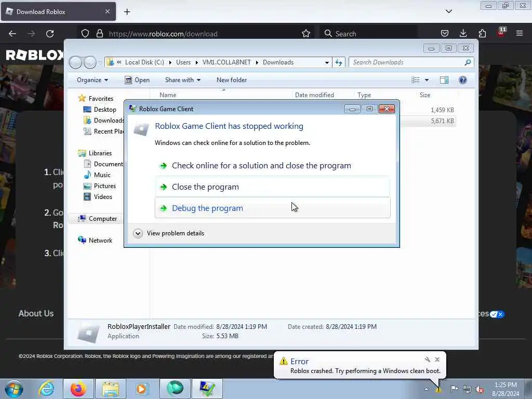Click Firefox back arrow button
532x399 pixels.
12,34
